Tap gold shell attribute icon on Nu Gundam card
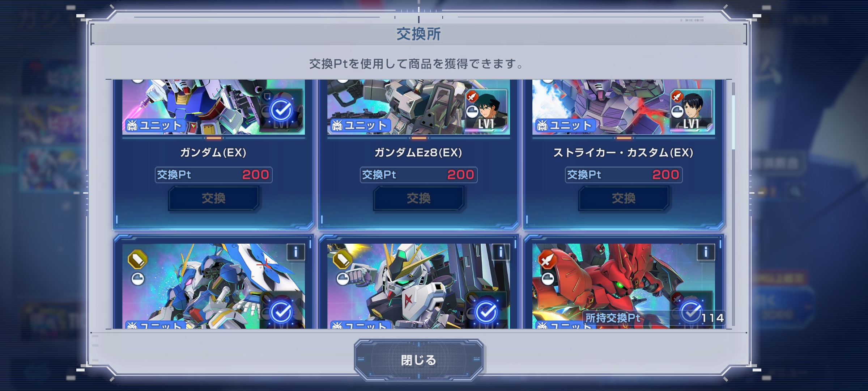The image size is (868, 391). point(342,260)
